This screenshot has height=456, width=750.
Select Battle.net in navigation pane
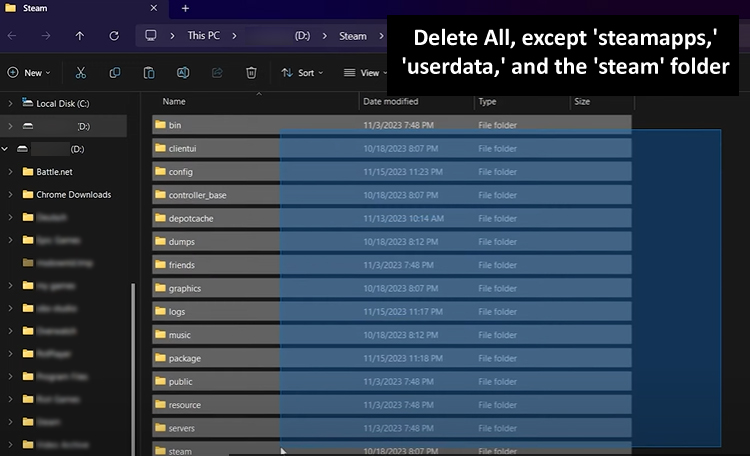[54, 171]
